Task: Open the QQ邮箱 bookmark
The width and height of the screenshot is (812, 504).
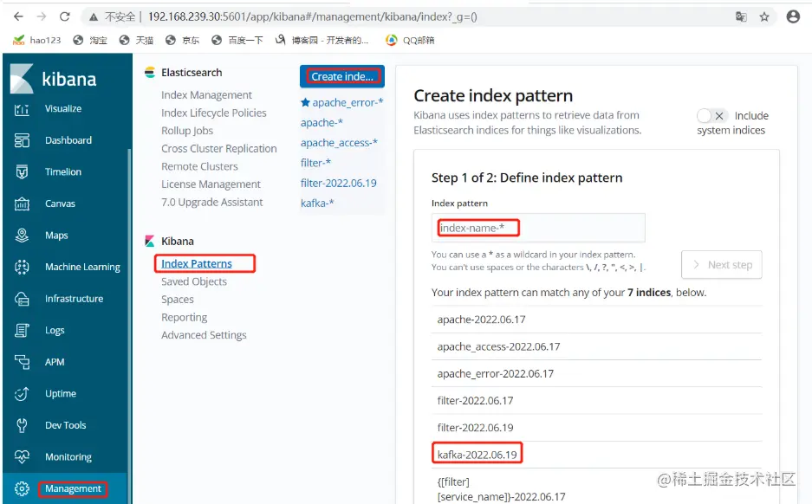Action: point(410,40)
